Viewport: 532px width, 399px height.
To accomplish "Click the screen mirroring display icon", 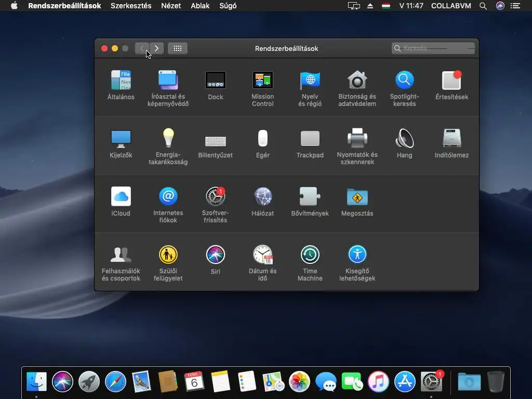I will click(x=354, y=6).
